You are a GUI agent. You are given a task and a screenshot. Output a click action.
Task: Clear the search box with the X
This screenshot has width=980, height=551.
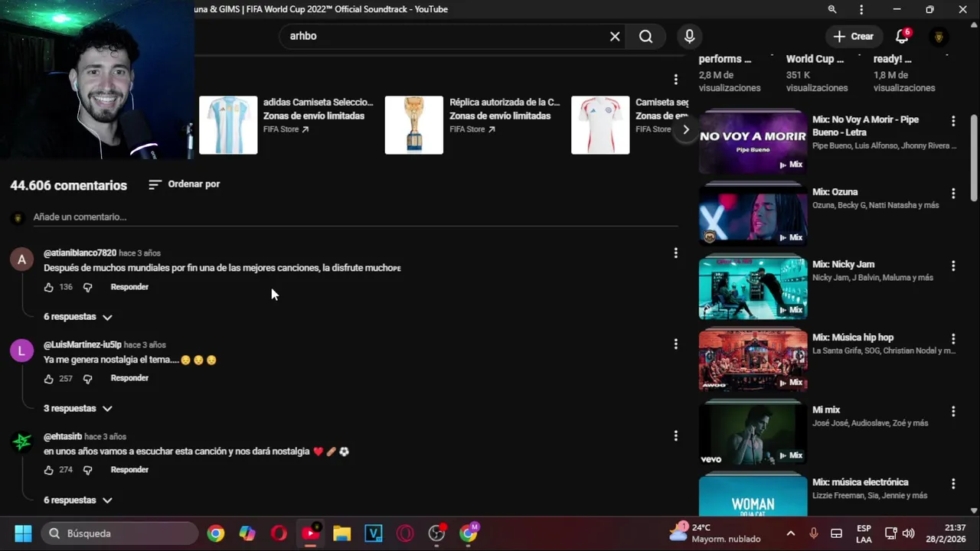click(615, 36)
